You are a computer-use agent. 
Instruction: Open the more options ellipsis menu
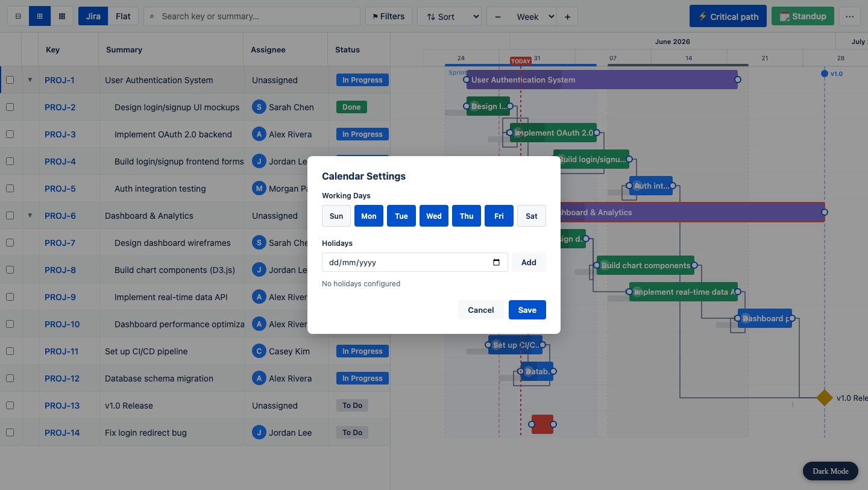coord(849,16)
